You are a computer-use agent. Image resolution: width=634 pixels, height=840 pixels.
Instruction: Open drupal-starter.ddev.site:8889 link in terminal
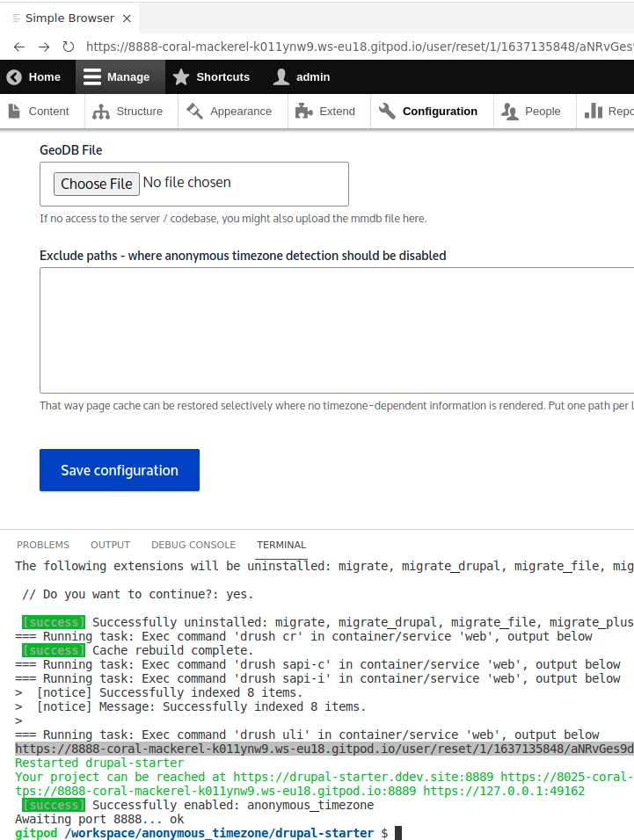363,777
